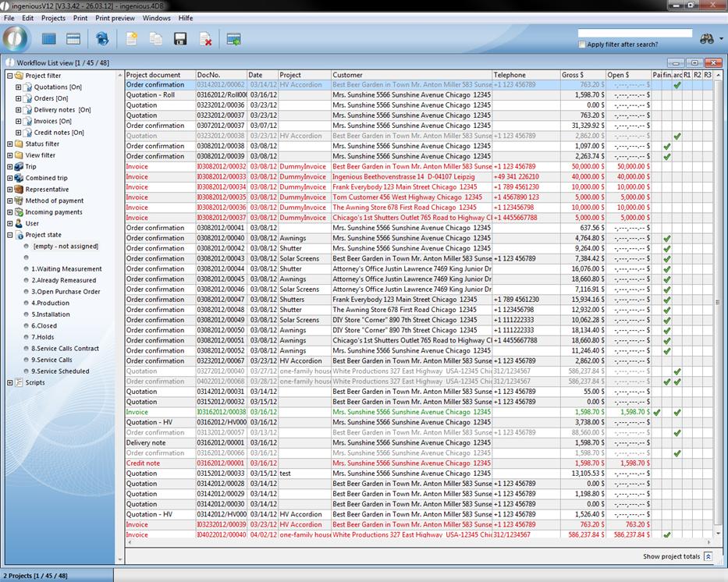
Task: Sort by the Customer column header
Action: [411, 75]
